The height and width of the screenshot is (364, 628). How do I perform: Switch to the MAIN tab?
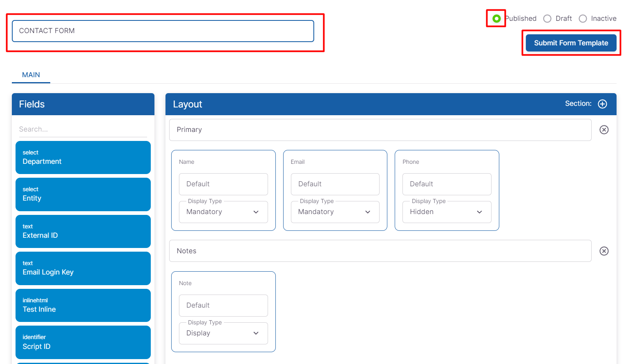pos(31,75)
